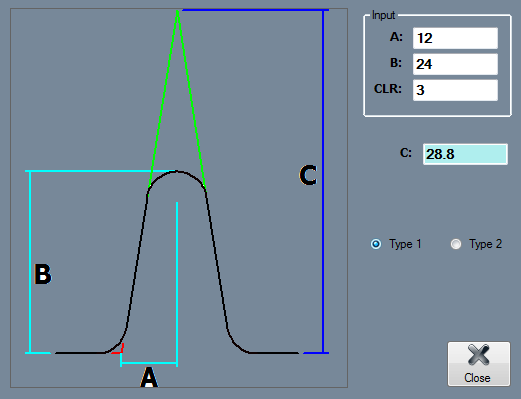Viewport: 521px width, 399px height.
Task: Select the Type 1 radio button
Action: 376,244
